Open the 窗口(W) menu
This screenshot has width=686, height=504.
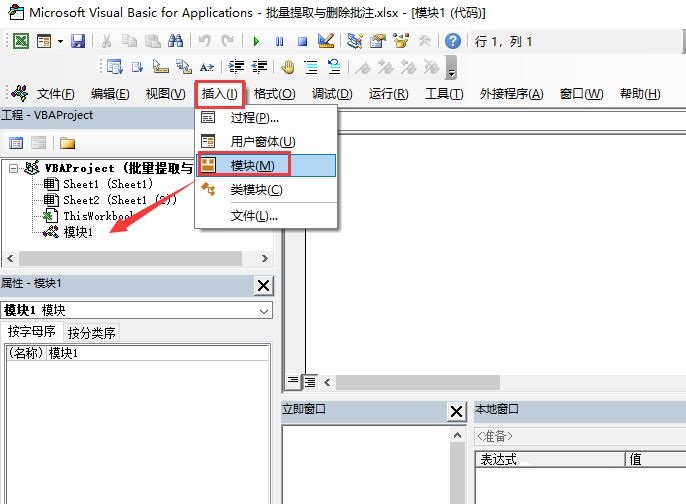tap(581, 94)
